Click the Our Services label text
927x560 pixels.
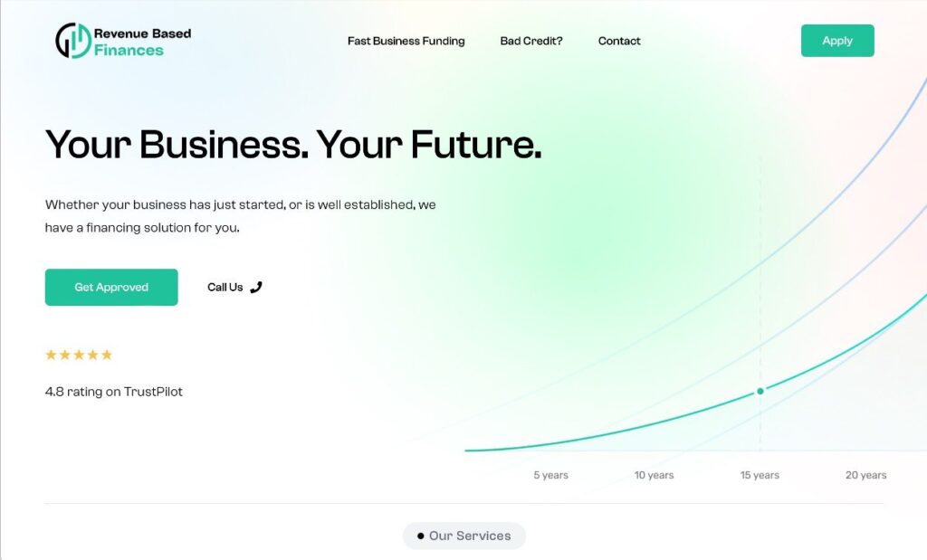[x=470, y=536]
